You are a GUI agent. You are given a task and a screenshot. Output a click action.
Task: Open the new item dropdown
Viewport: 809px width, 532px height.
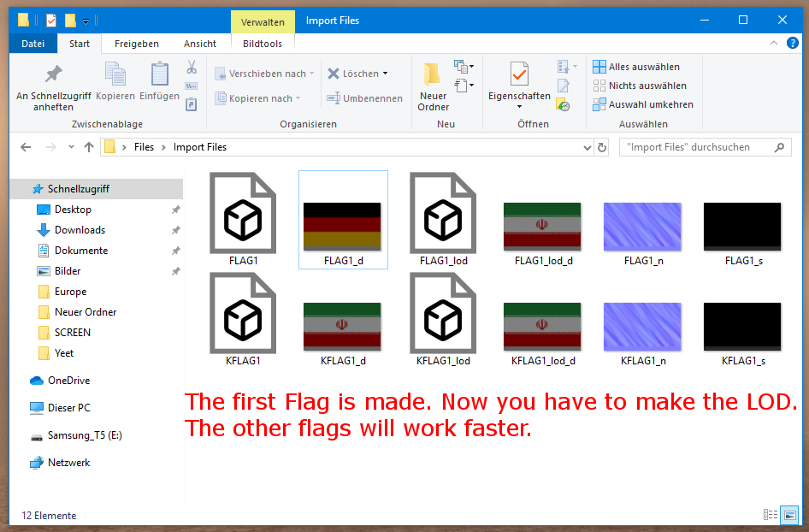(x=464, y=67)
